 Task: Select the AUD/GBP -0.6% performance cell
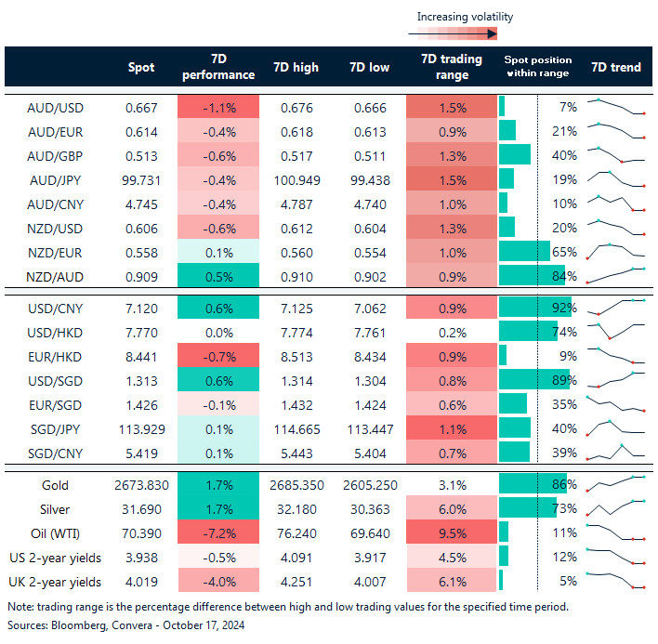point(218,155)
